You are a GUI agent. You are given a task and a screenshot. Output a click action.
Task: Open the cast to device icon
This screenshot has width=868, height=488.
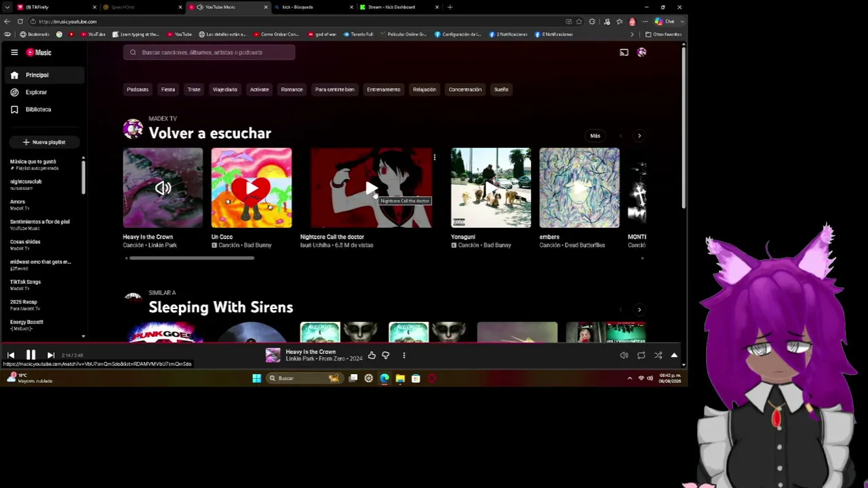(624, 52)
